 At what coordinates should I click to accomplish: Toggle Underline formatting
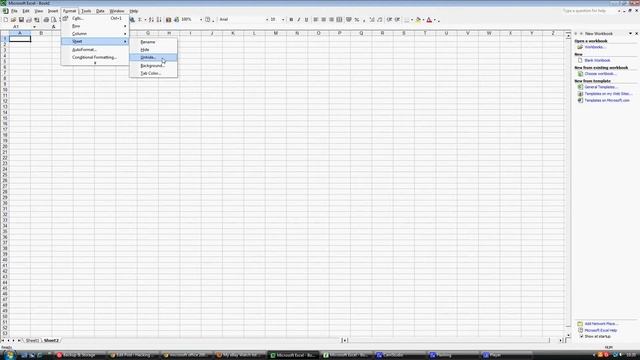[307, 20]
